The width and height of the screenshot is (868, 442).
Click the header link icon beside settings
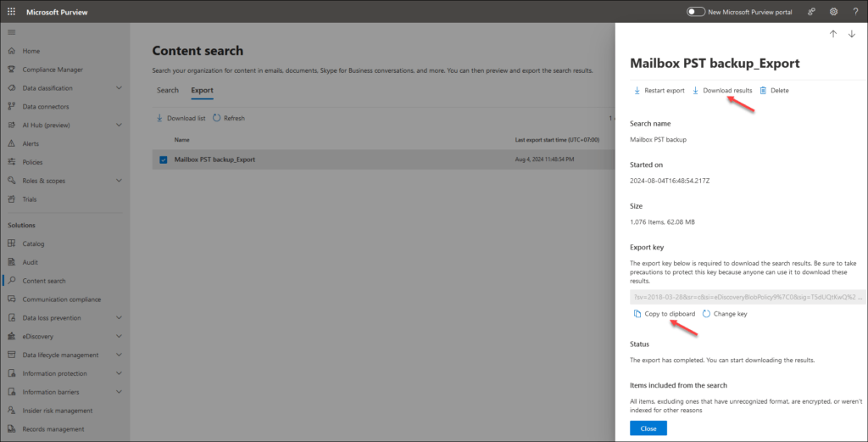pyautogui.click(x=811, y=12)
